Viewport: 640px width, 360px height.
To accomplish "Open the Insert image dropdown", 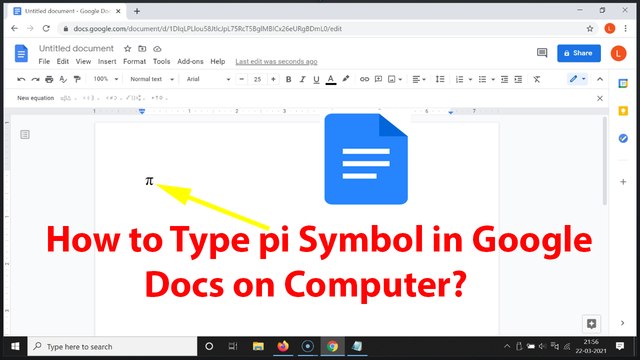I will tap(395, 79).
